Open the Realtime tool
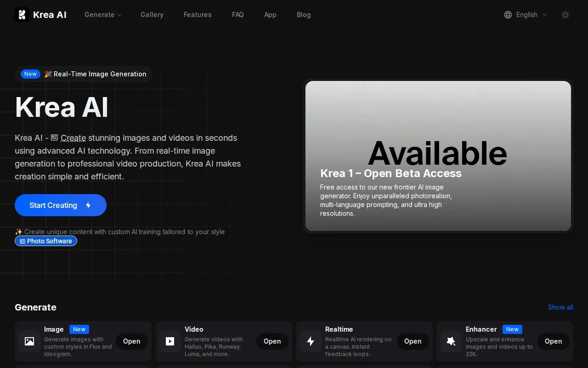Screen dimensions: 588x368 413,341
